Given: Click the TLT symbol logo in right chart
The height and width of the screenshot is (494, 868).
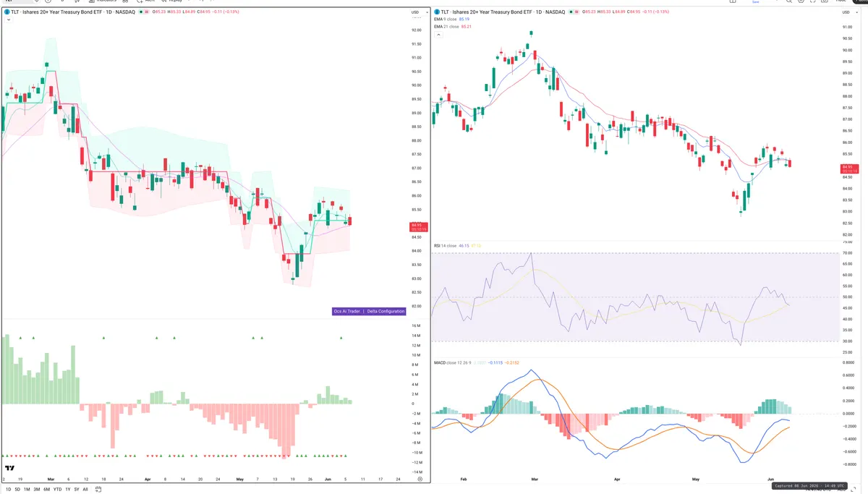Looking at the screenshot, I should click(436, 12).
